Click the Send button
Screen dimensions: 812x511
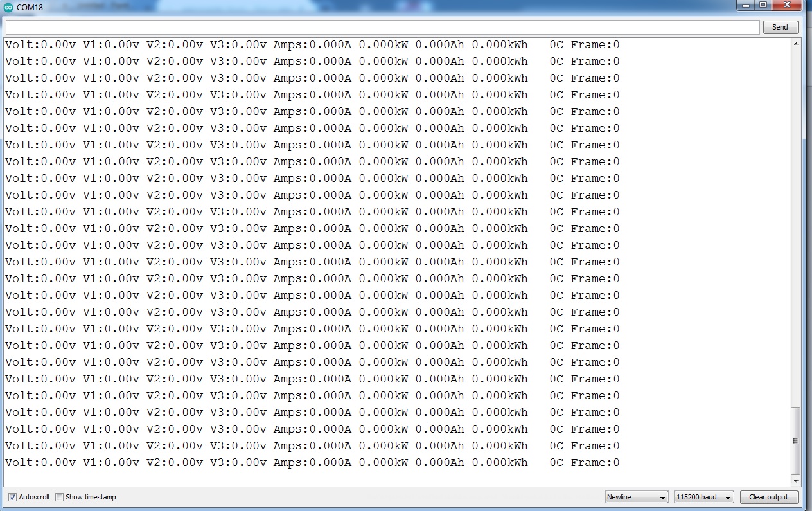[781, 27]
